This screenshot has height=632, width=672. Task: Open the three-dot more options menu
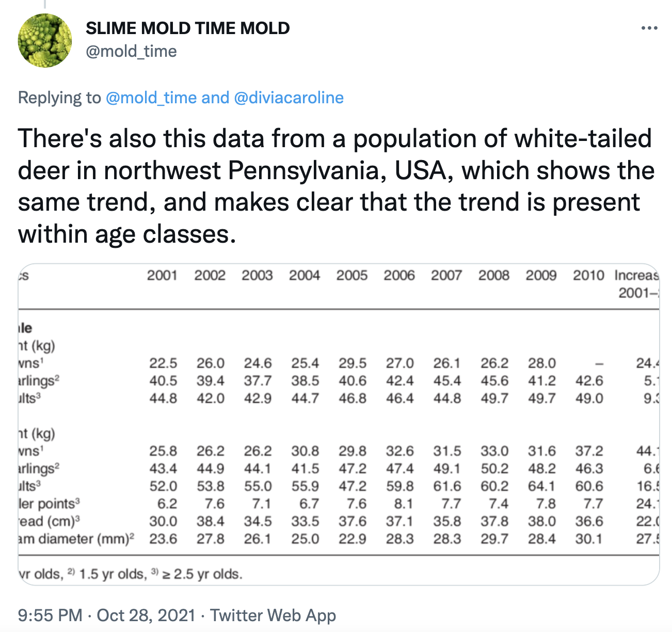649,28
